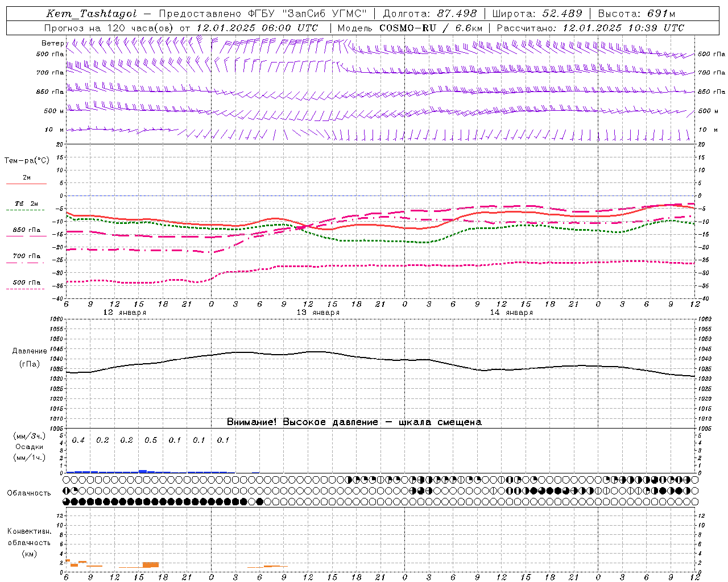728x582 pixels.
Task: Select the model label COSMO-RU / 6.6км
Action: point(431,28)
